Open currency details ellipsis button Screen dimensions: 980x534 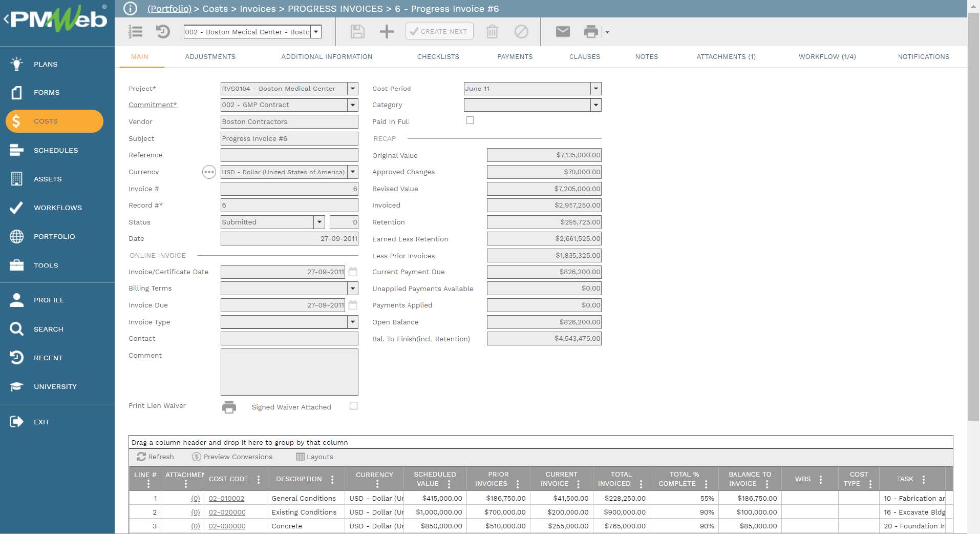click(209, 172)
